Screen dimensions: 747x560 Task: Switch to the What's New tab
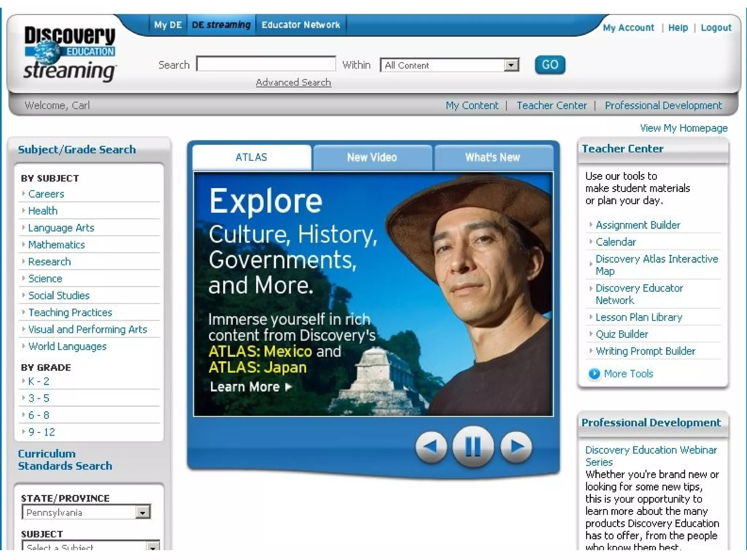point(492,157)
